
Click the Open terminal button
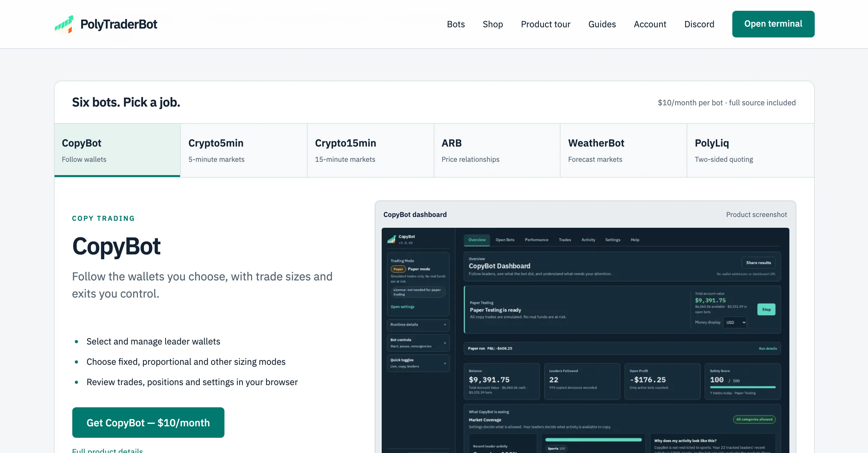773,24
